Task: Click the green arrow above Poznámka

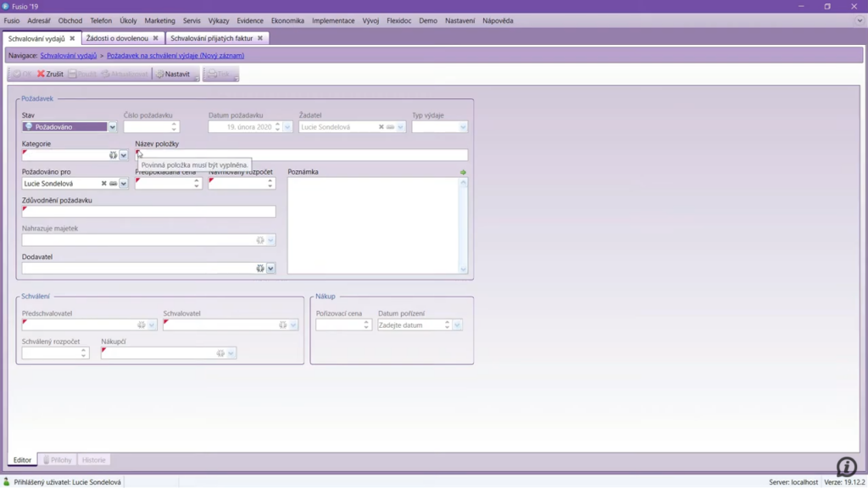Action: click(463, 172)
